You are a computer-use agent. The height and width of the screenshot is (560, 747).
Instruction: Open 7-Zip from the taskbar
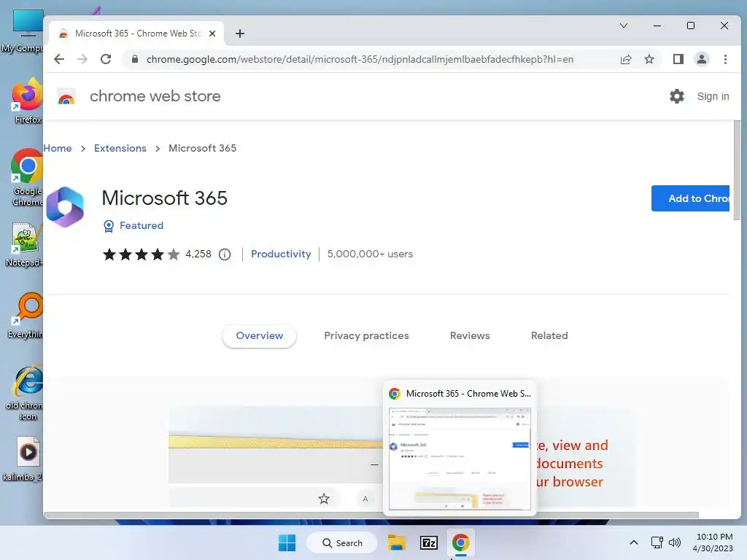click(428, 542)
